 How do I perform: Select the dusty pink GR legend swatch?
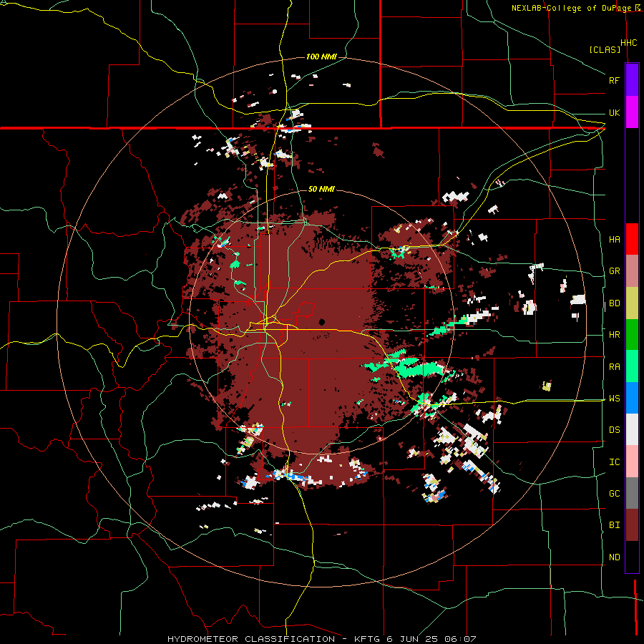tap(632, 271)
